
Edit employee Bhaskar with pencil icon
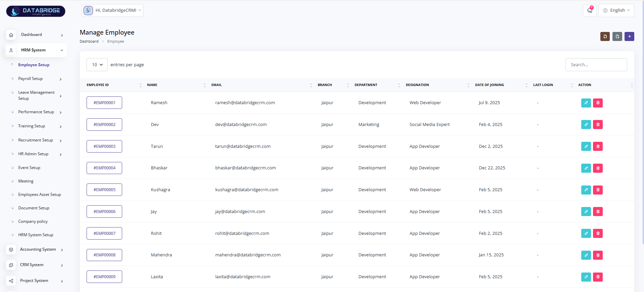click(586, 168)
